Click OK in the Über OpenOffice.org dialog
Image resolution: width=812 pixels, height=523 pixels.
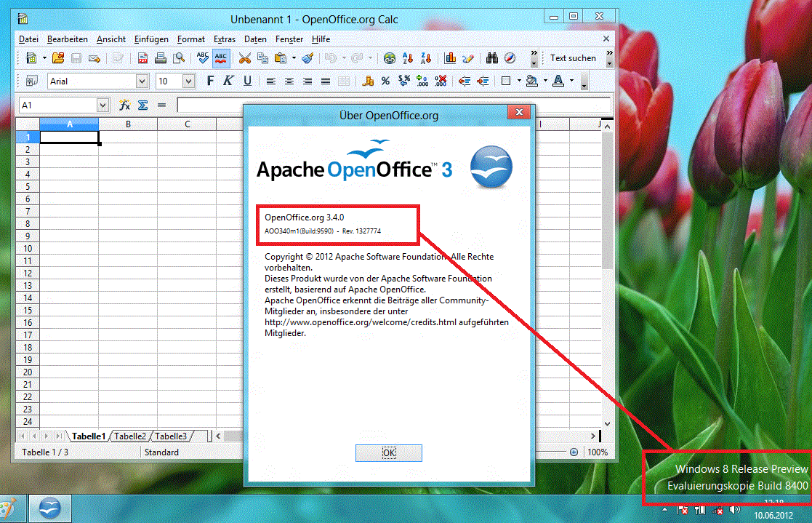(389, 453)
